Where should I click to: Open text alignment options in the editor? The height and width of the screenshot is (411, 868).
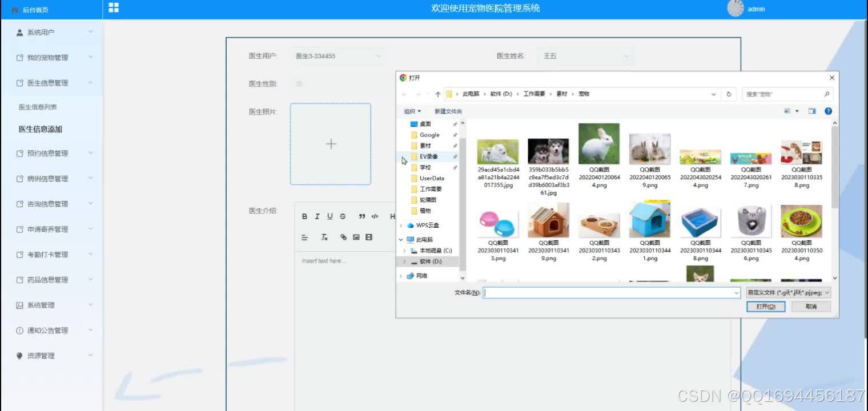304,237
